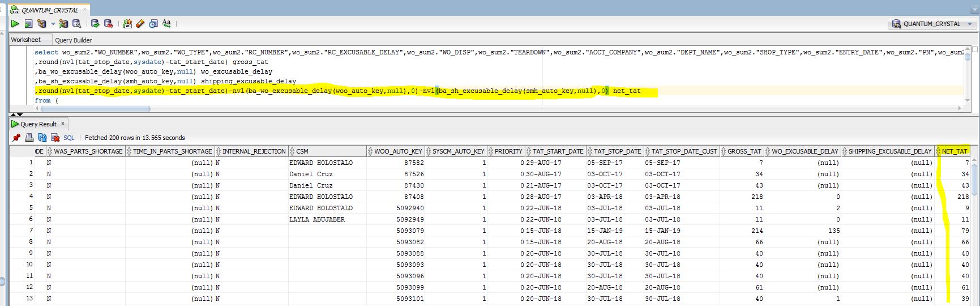This screenshot has height=306, width=980.
Task: Click the TAT_STOP_DATE column header
Action: [x=615, y=151]
